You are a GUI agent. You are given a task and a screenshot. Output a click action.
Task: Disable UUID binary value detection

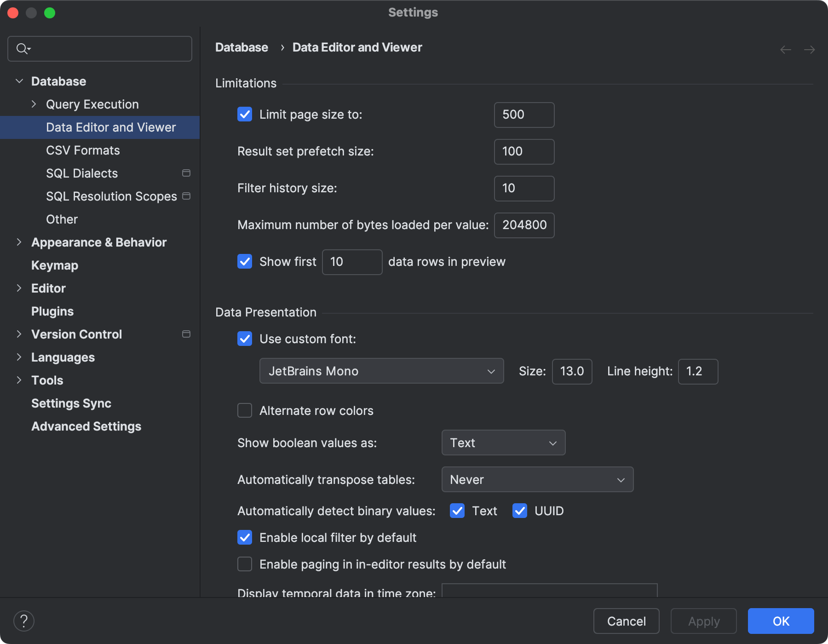[520, 511]
